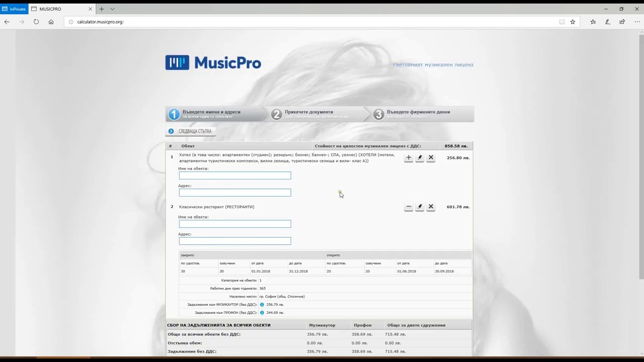Click the Отстъпка обем row label
The height and width of the screenshot is (362, 644).
(185, 343)
